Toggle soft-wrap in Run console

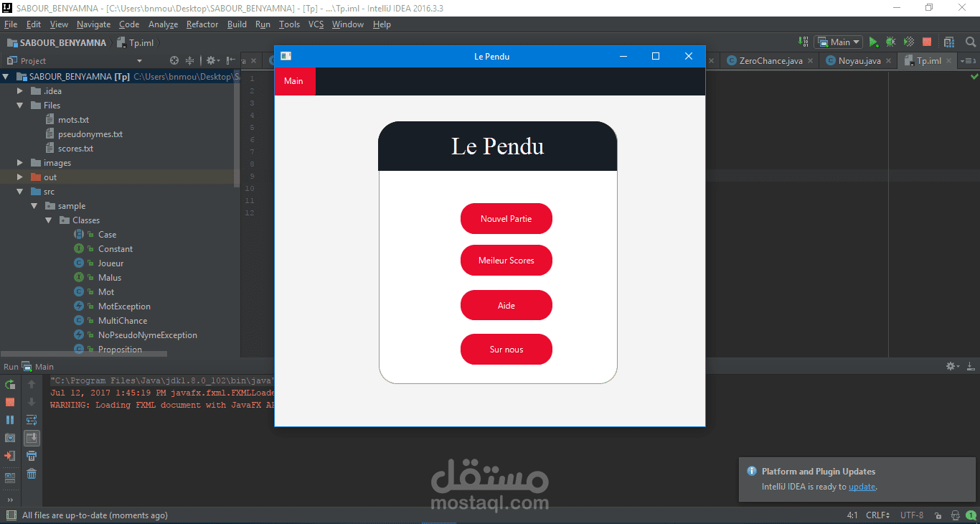(32, 420)
